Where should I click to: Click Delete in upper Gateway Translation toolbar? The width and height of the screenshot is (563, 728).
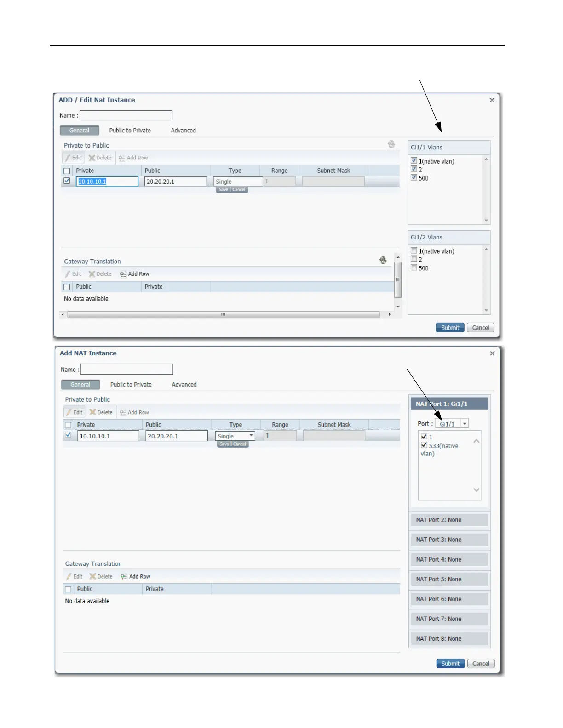[100, 274]
